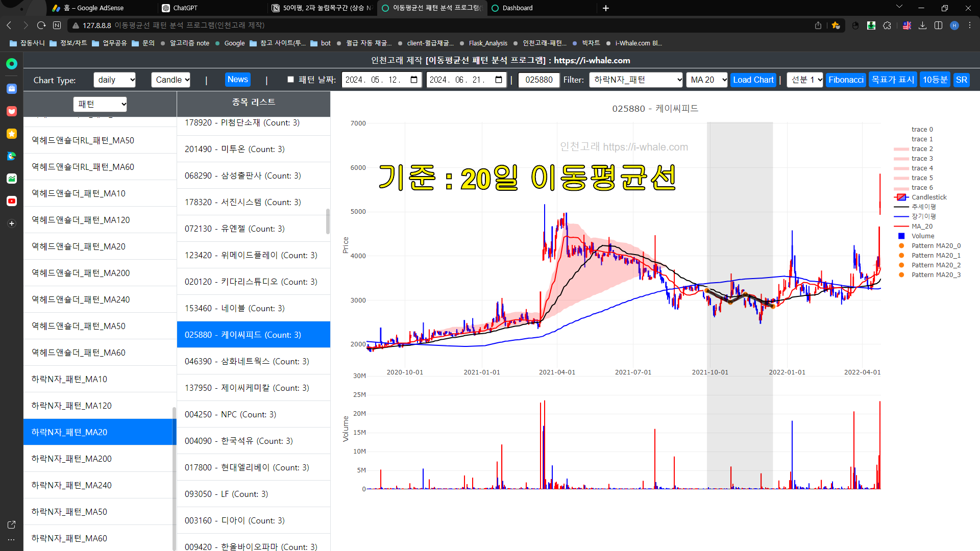The height and width of the screenshot is (551, 980).
Task: Click the page share icon in address bar
Action: click(x=818, y=26)
